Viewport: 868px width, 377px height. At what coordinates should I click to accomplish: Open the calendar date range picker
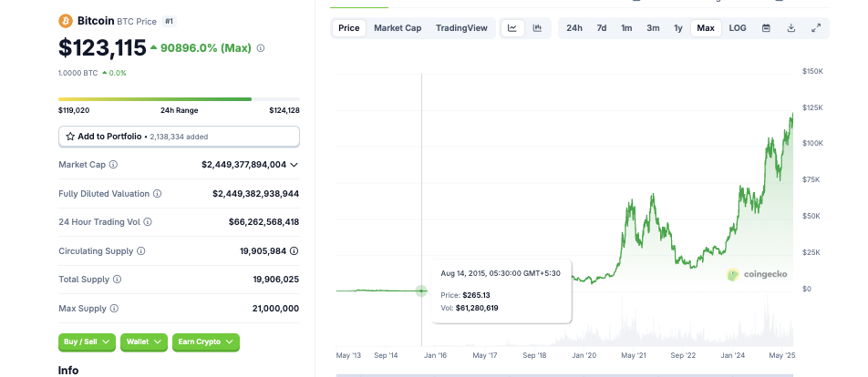click(766, 28)
